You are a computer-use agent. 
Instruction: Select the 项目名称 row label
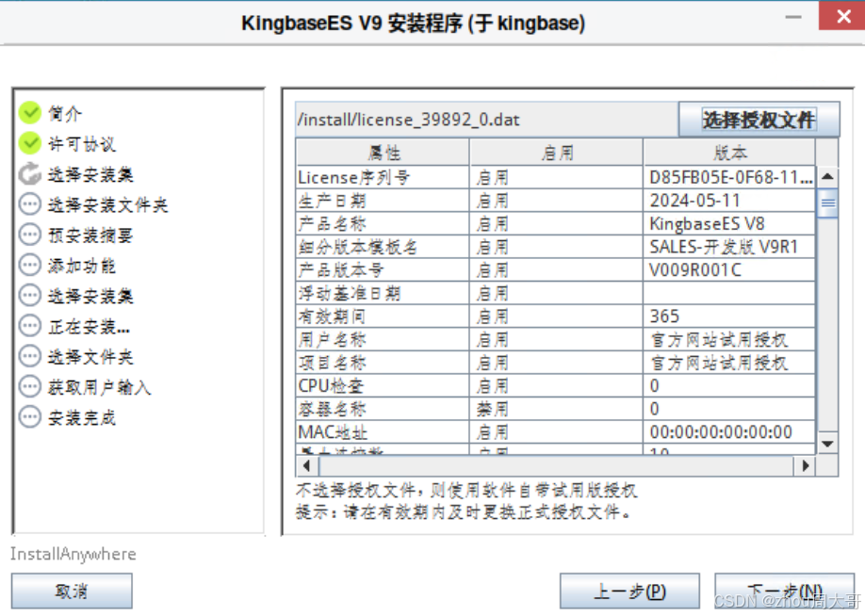pos(332,363)
